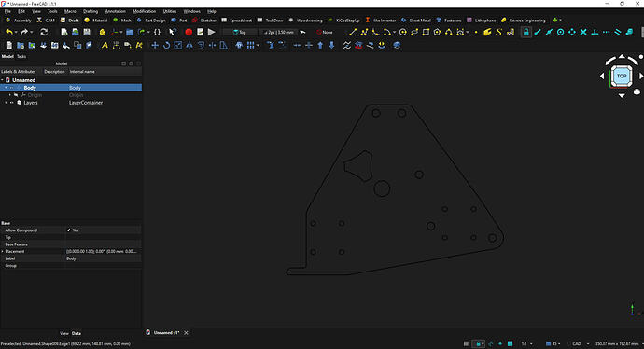Toggle the Allow Compound Yes checkbox
Viewport: 644px width, 349px height.
click(x=68, y=230)
